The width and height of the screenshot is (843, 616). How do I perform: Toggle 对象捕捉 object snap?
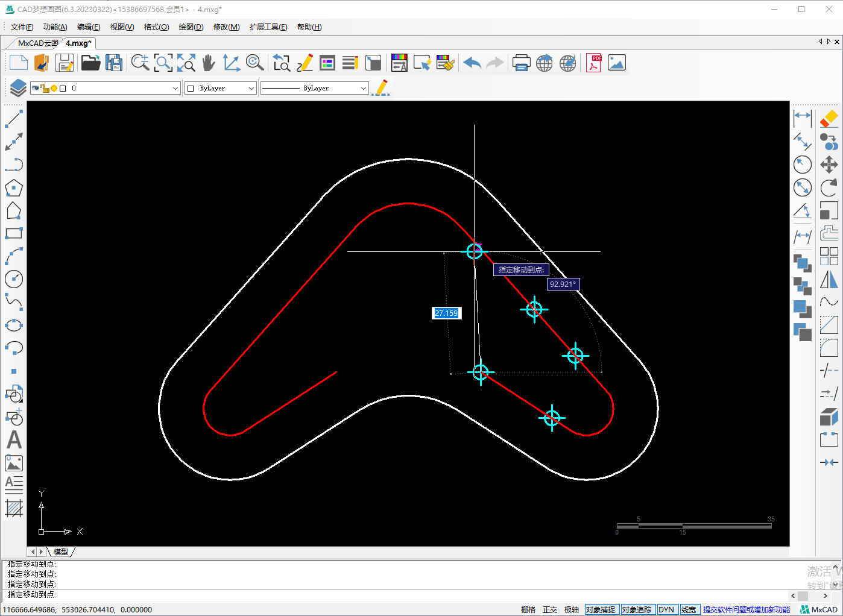click(601, 609)
